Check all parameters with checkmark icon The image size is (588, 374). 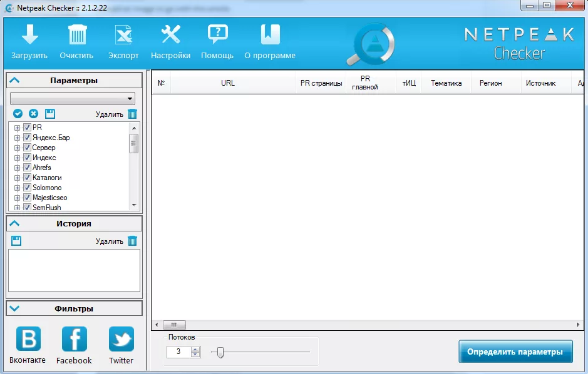[x=18, y=113]
